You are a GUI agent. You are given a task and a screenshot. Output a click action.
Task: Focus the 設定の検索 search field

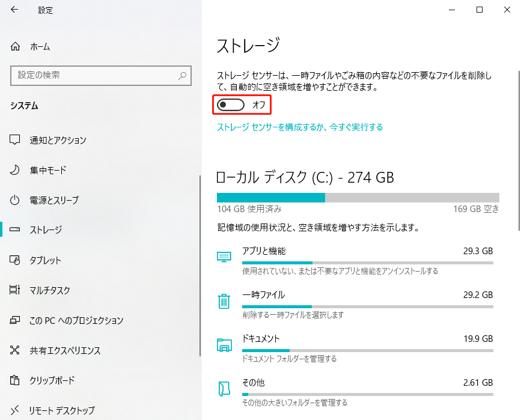coord(93,76)
